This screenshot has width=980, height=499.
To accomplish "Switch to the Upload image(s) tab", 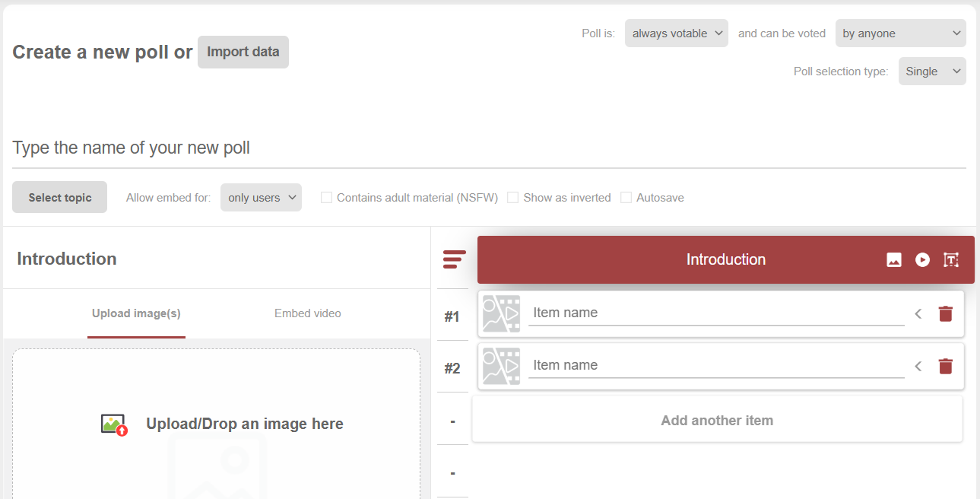I will pos(136,313).
